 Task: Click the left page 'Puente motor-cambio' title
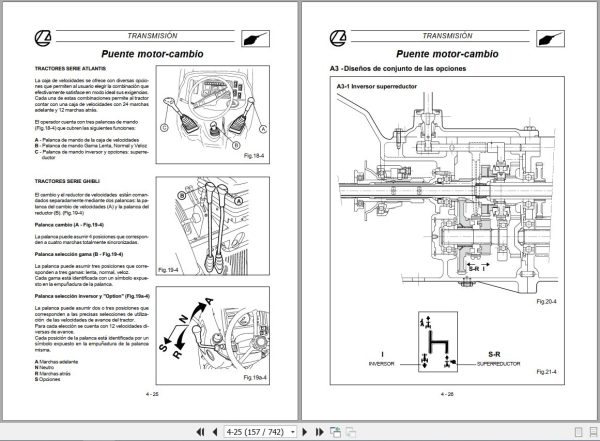coord(152,54)
